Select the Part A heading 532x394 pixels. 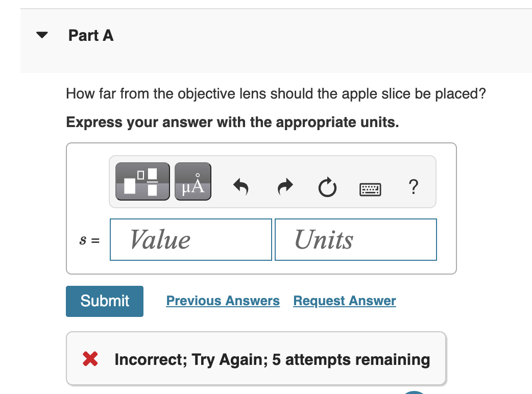(90, 36)
